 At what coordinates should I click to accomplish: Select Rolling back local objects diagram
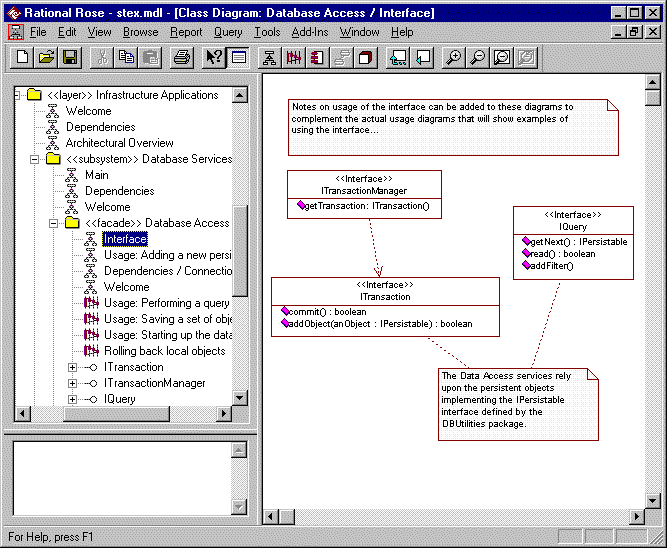[165, 351]
